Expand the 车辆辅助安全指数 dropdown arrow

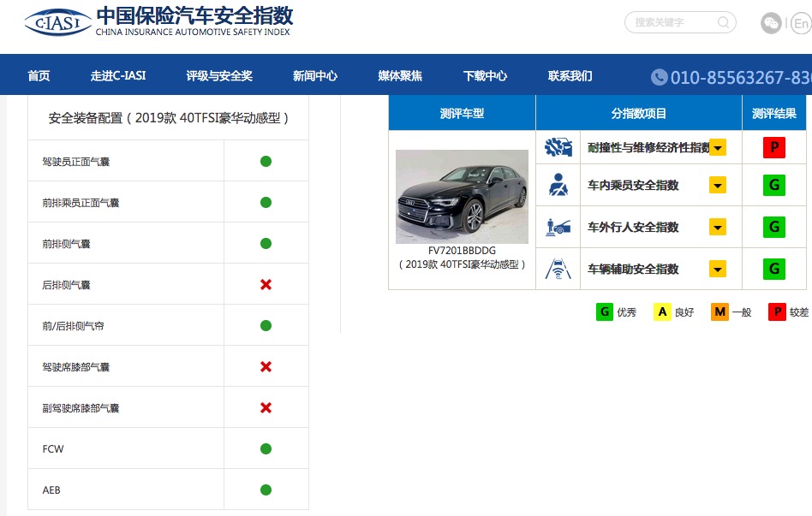point(718,269)
